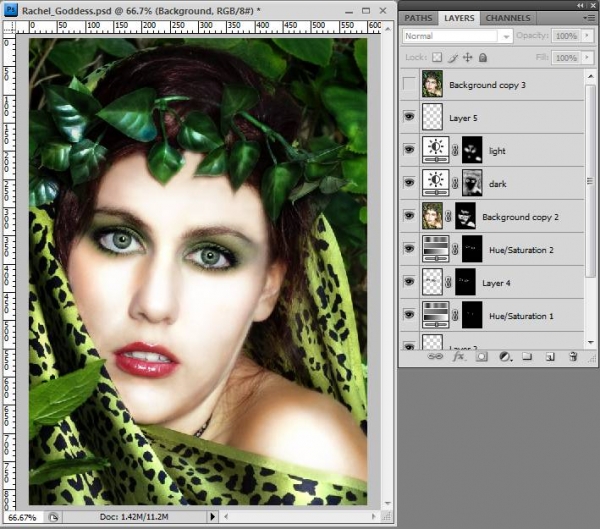Click mask link icon on dark layer
This screenshot has width=600, height=529.
(x=455, y=183)
